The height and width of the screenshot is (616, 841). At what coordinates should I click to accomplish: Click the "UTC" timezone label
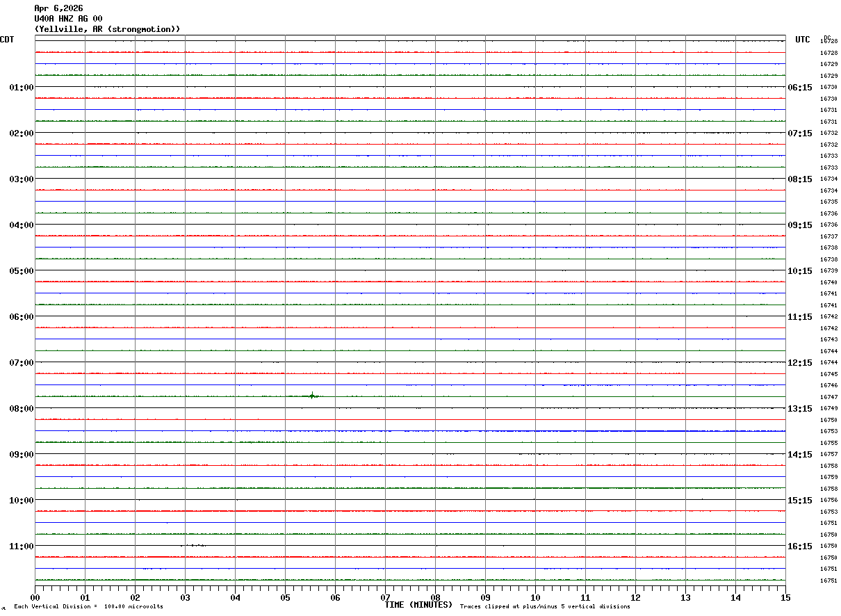(803, 40)
